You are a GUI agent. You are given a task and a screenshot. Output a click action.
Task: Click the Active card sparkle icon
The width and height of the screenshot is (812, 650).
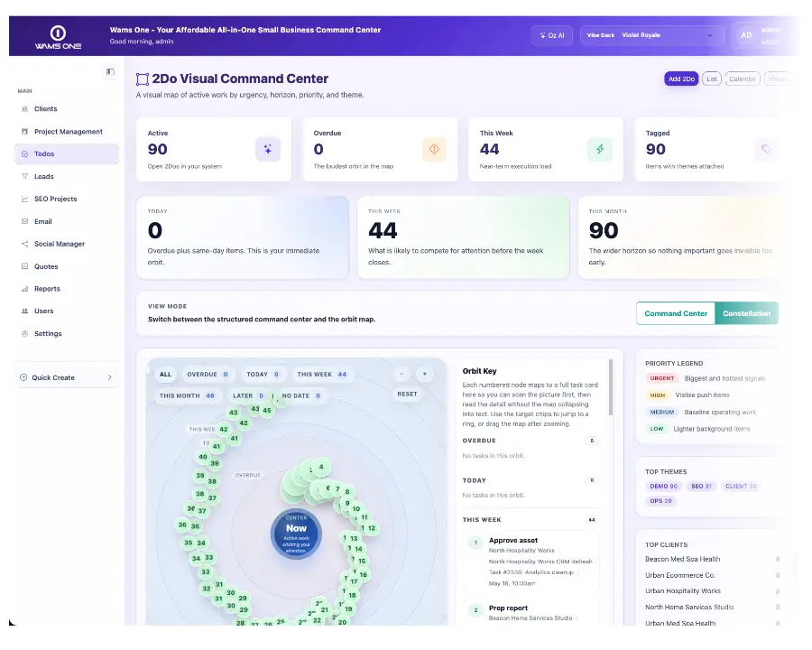pyautogui.click(x=268, y=149)
